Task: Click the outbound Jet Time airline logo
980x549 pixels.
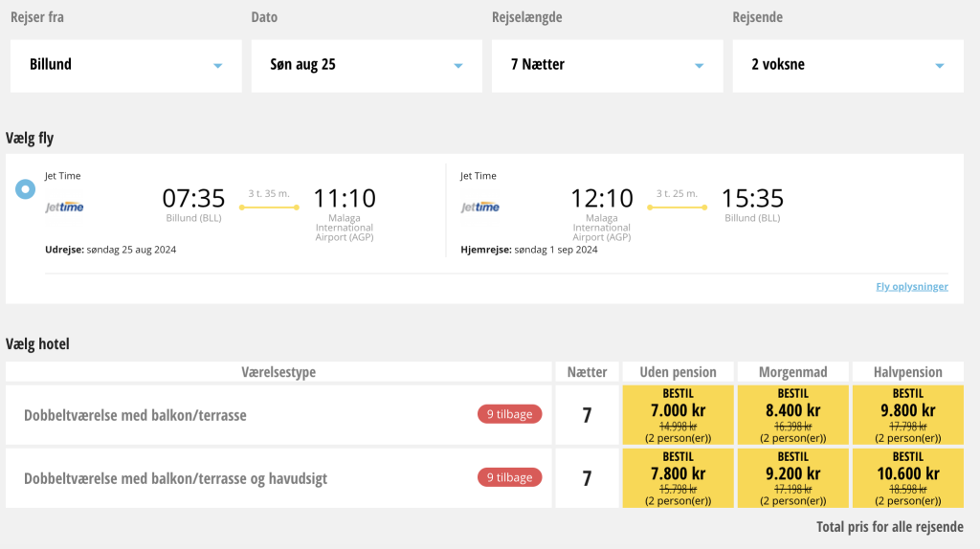Action: tap(64, 207)
